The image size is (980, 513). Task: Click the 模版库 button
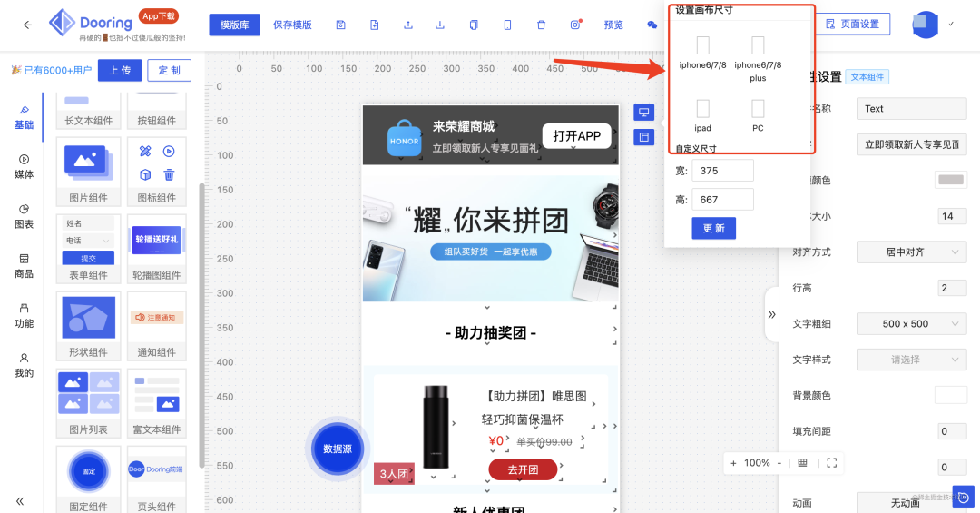(x=234, y=25)
